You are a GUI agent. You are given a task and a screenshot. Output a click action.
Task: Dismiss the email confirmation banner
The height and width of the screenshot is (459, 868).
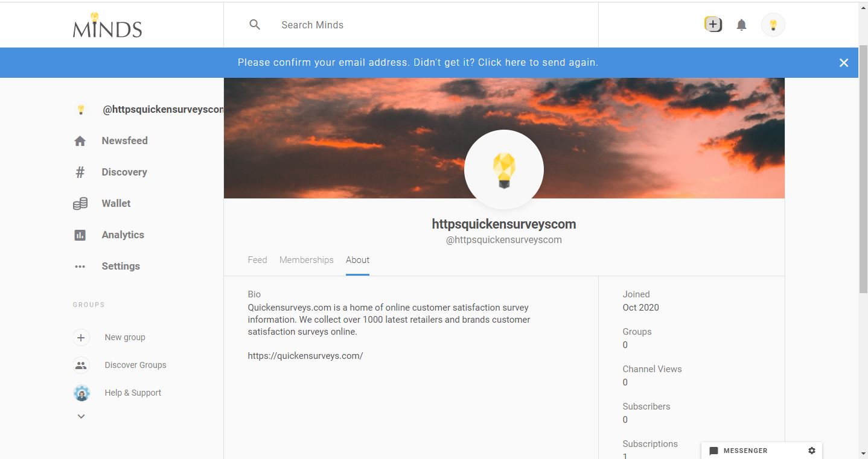pos(844,63)
